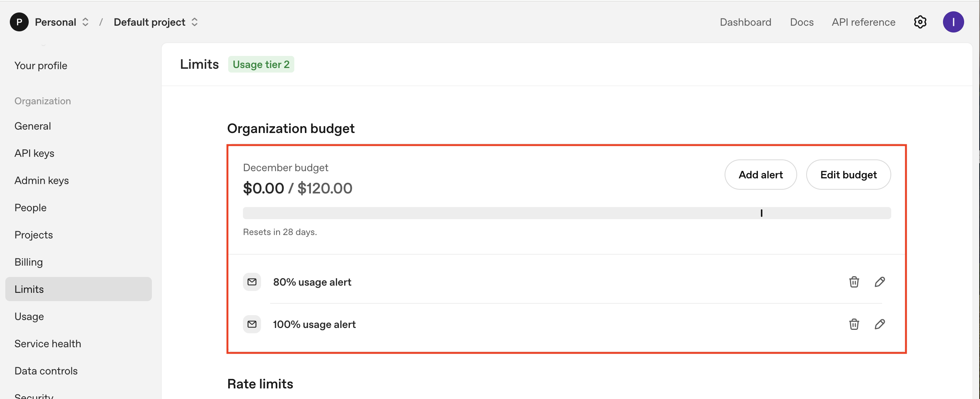Open the API reference link
This screenshot has width=980, height=399.
coord(863,22)
